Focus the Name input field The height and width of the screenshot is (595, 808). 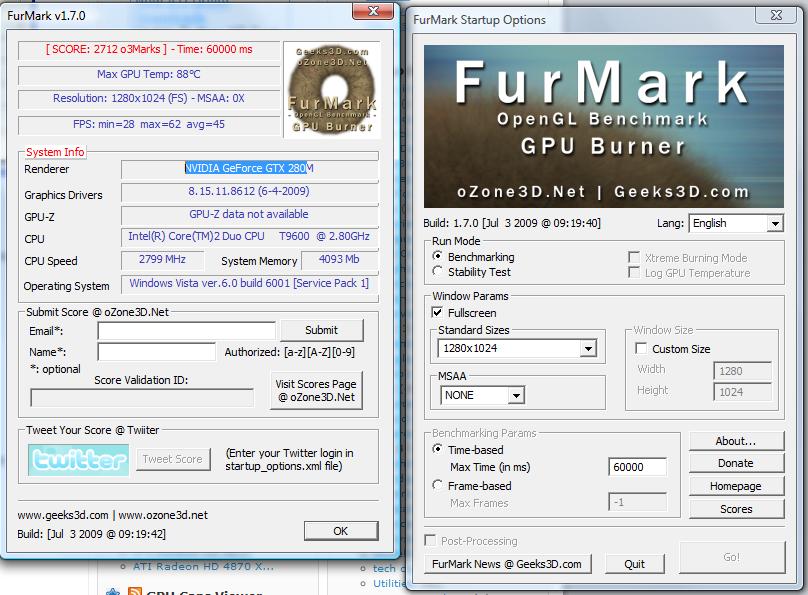coord(157,352)
